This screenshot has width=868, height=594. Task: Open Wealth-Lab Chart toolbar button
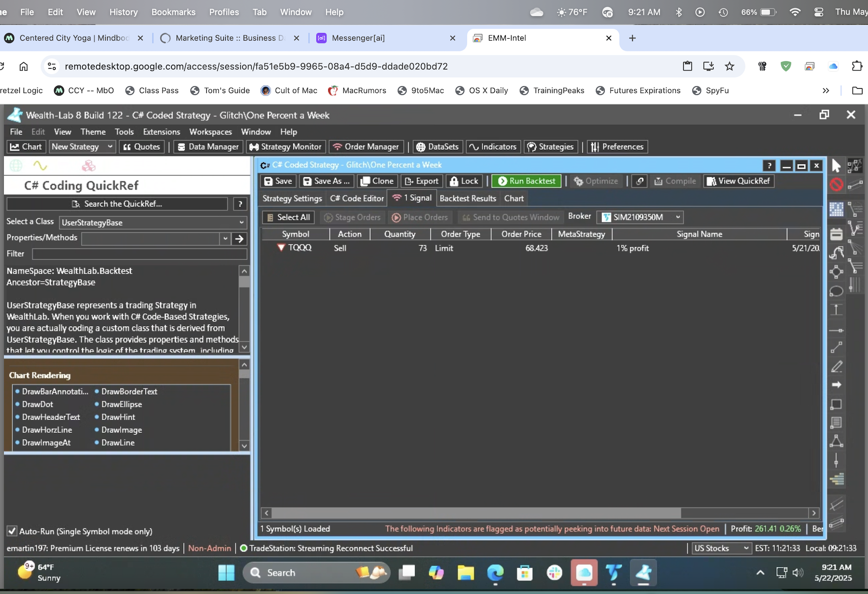[x=26, y=146]
